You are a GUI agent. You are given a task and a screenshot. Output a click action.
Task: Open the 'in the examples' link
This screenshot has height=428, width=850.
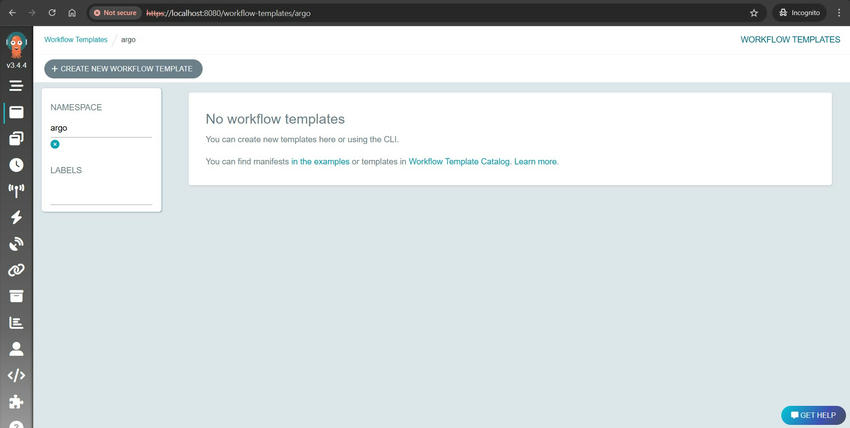point(320,161)
